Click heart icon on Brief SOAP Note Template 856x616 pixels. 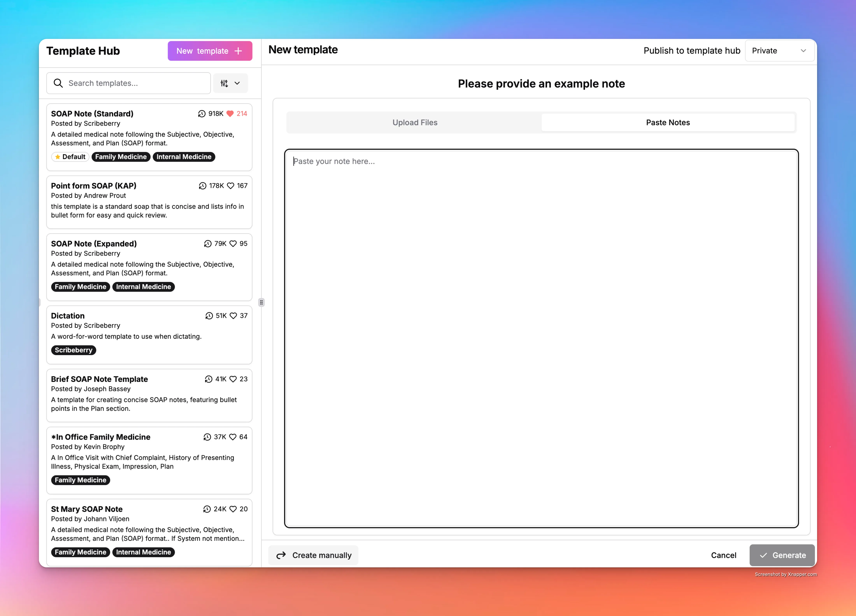233,379
